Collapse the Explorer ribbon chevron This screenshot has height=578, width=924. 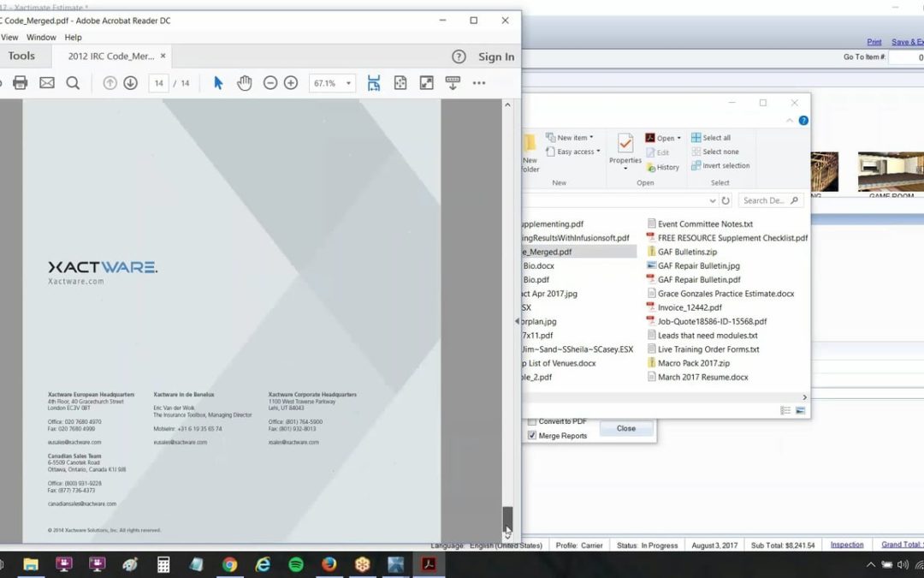coord(790,121)
